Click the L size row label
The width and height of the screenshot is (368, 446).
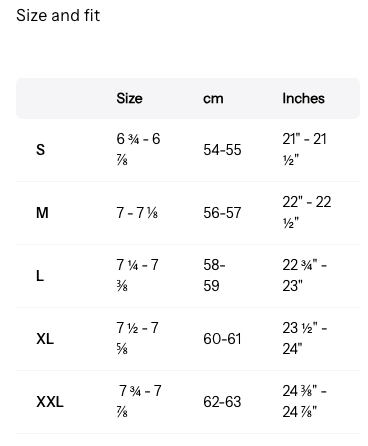pyautogui.click(x=40, y=276)
